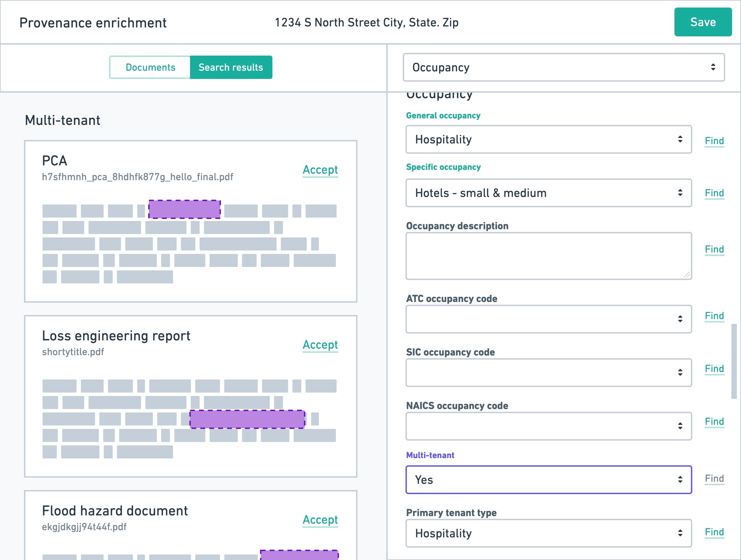Switch to the Search results tab

231,67
